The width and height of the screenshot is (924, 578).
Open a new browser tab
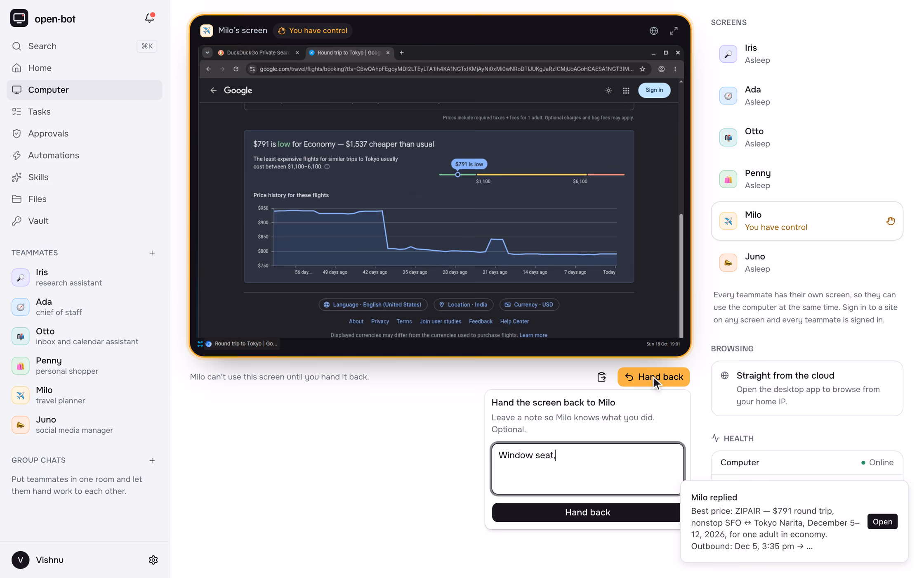[401, 52]
